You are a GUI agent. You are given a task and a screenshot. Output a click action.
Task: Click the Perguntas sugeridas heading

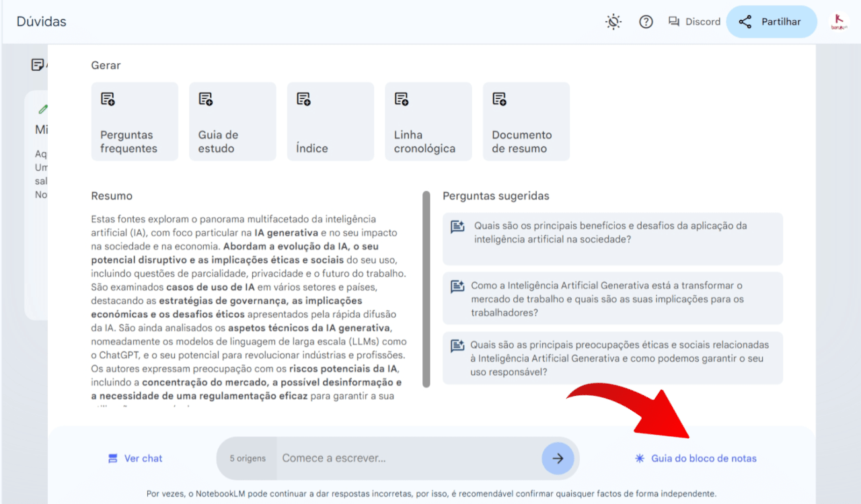click(x=496, y=196)
